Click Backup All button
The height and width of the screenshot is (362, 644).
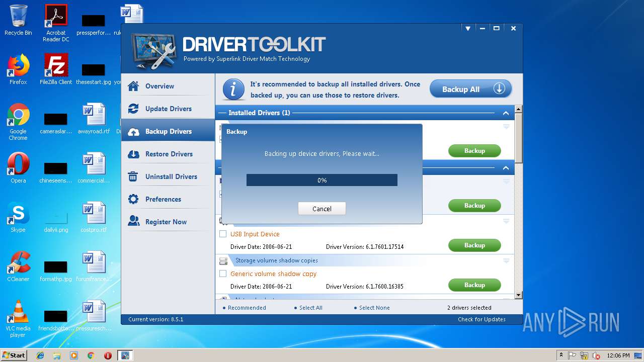[470, 89]
